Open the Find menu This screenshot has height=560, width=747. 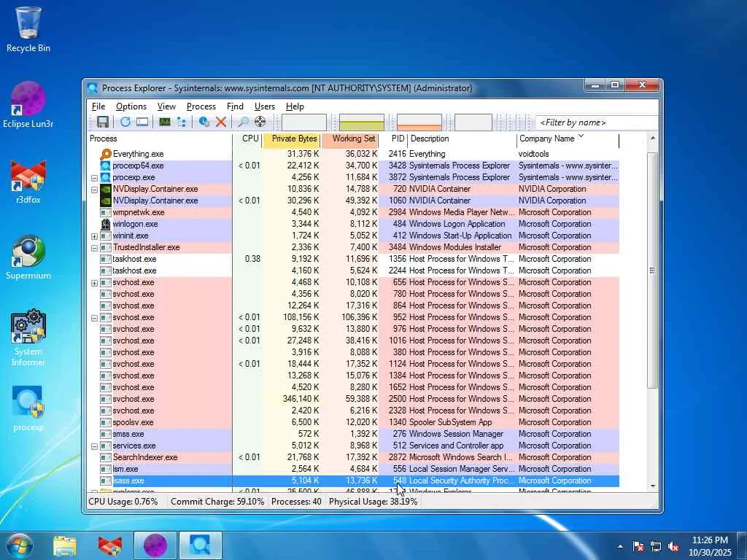point(235,106)
